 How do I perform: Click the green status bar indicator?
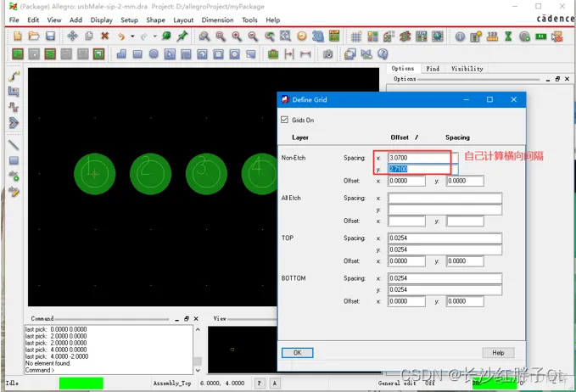[x=81, y=383]
